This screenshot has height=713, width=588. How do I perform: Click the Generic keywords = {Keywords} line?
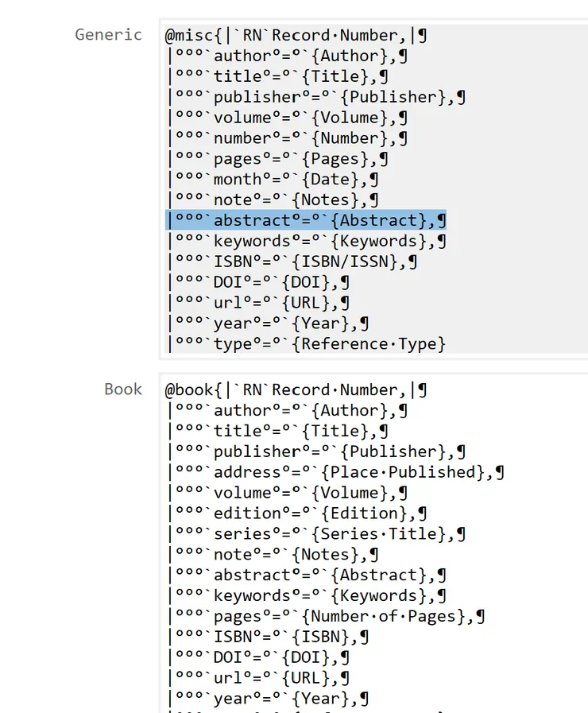click(308, 242)
